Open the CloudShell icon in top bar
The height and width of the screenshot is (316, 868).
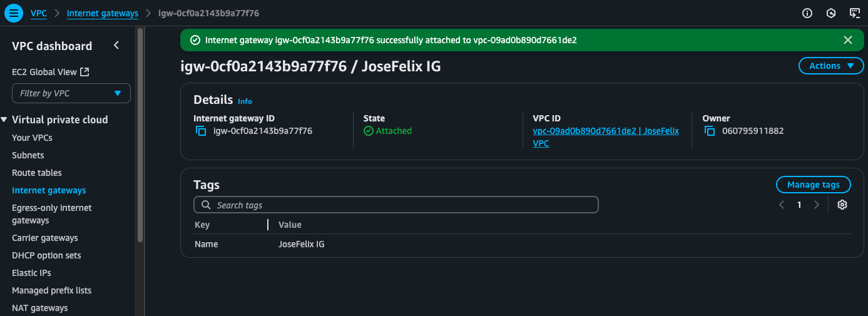(x=855, y=13)
